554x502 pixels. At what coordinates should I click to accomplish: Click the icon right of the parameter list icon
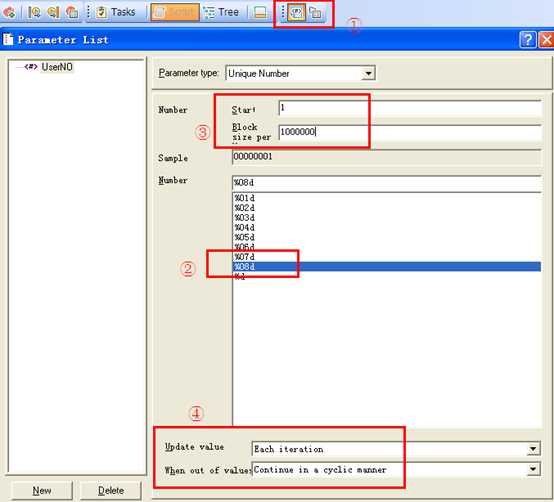coord(316,13)
